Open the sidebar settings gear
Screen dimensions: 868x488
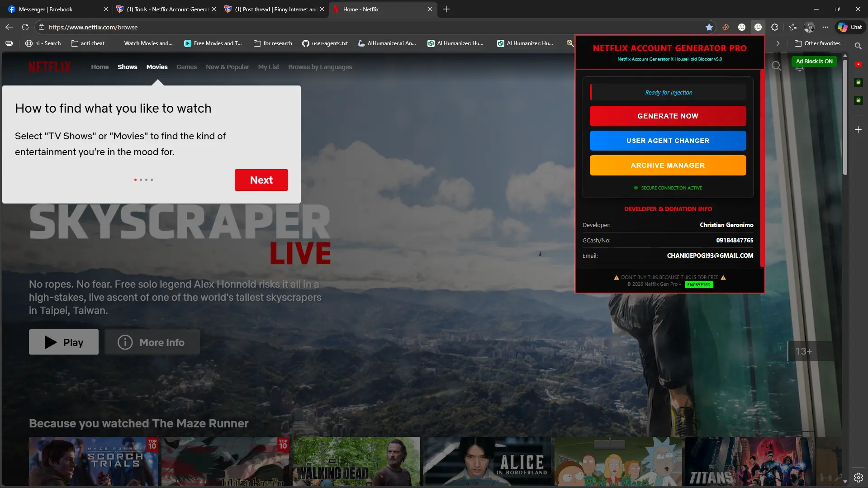coord(858,478)
